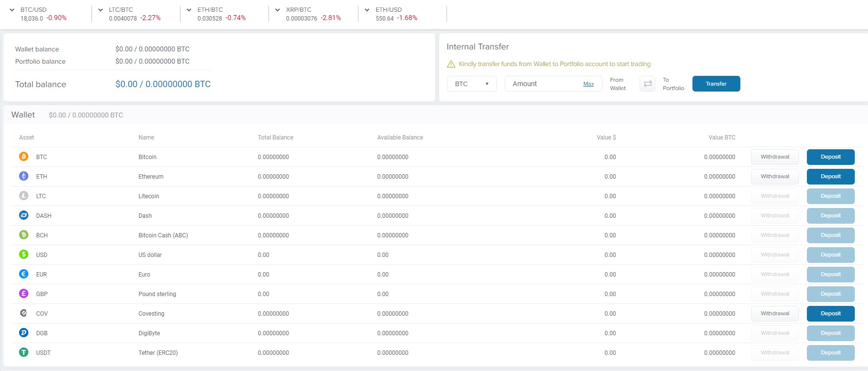Click Deposit for Pound sterling
Image resolution: width=868 pixels, height=371 pixels.
click(831, 294)
